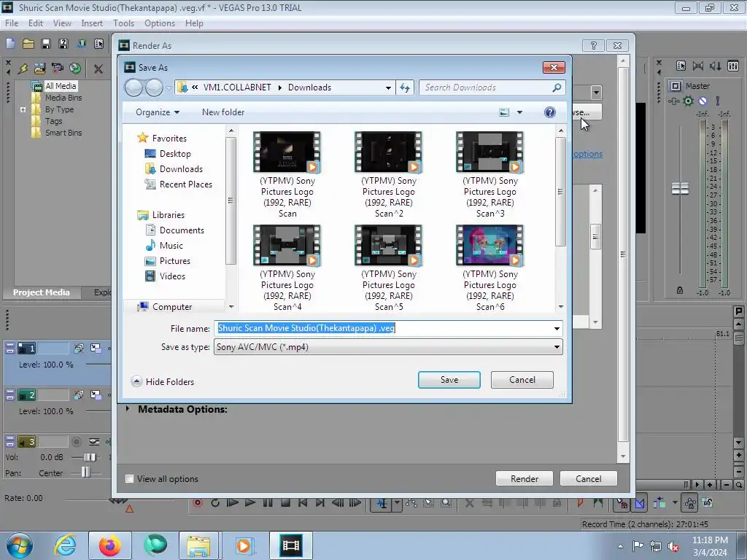Click the Save button
The image size is (747, 560).
449,380
